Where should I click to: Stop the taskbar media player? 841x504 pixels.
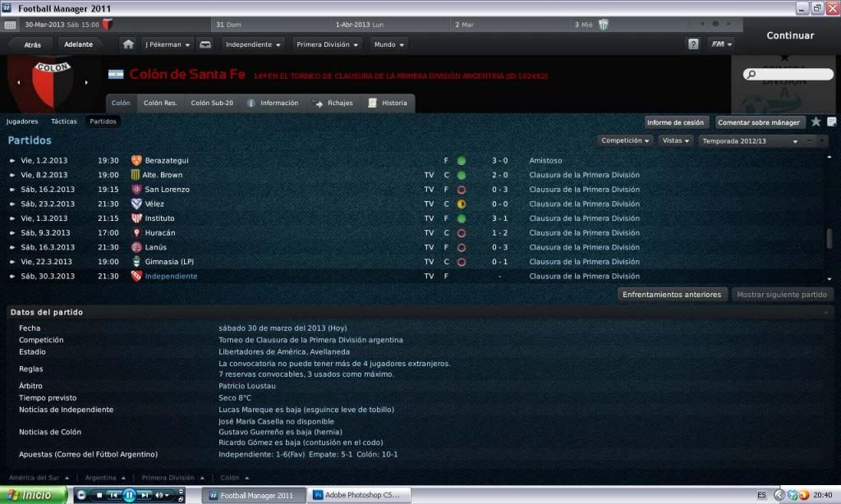[x=99, y=495]
